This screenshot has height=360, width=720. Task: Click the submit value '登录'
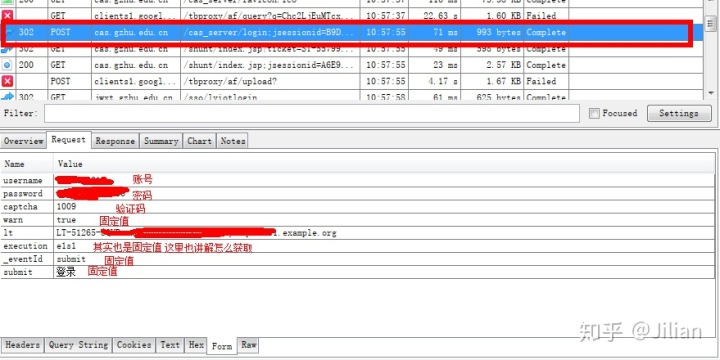(66, 272)
